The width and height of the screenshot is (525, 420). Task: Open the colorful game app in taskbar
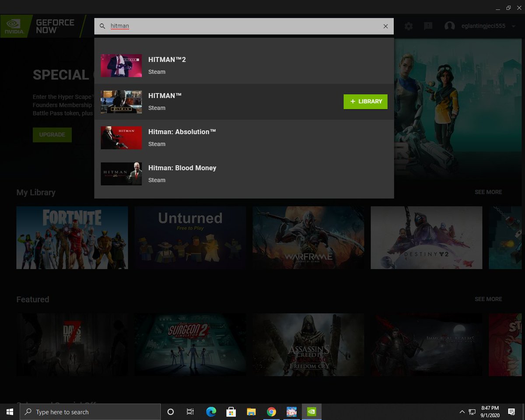(x=291, y=412)
